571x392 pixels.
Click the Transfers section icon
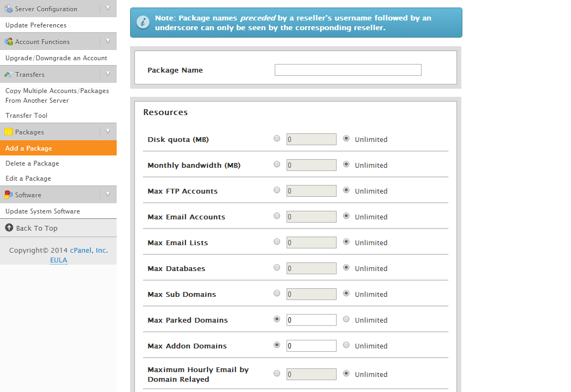pyautogui.click(x=9, y=74)
